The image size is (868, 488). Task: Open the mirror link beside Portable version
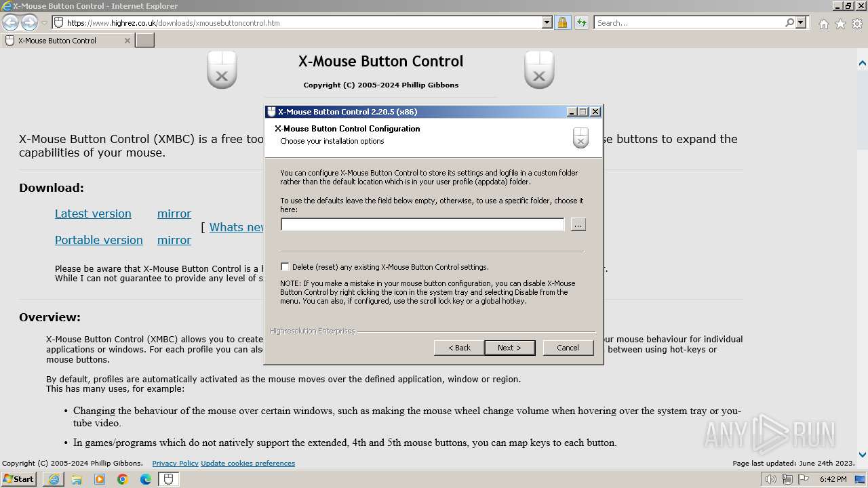[174, 240]
